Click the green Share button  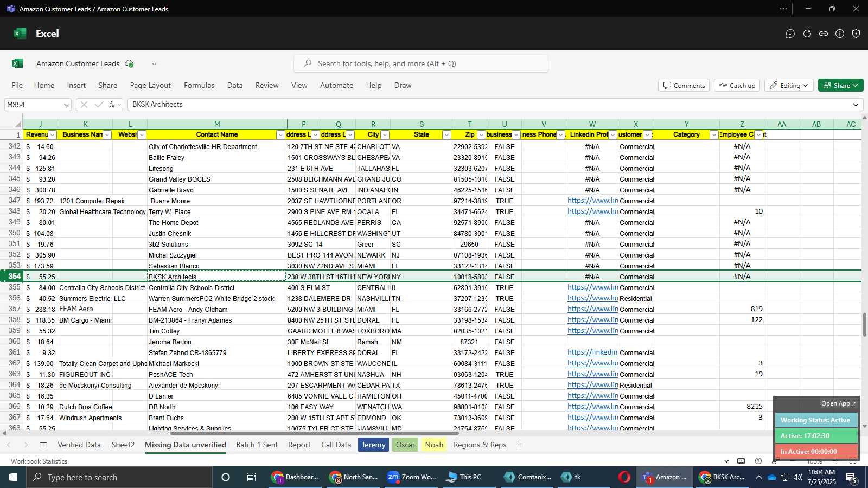[x=840, y=85]
